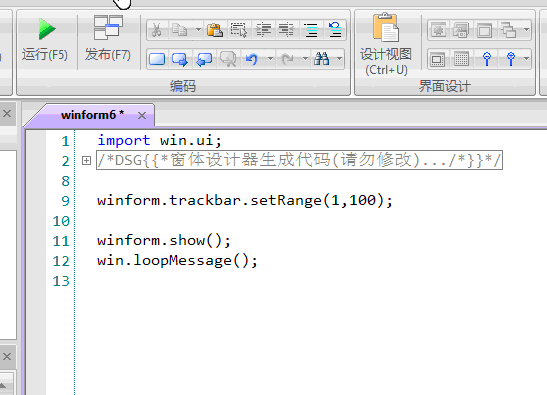Open 设计视图 (Ctrl+U) design view
The width and height of the screenshot is (547, 395).
tap(386, 45)
